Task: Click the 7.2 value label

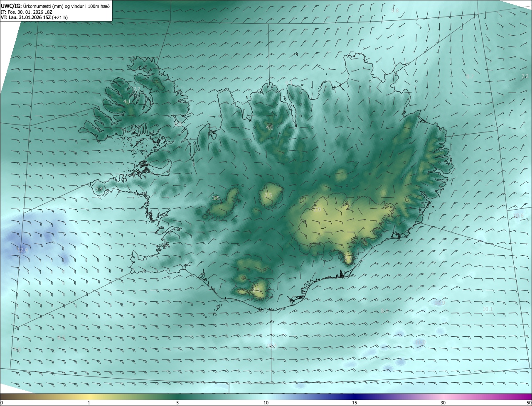Action: tap(525, 76)
